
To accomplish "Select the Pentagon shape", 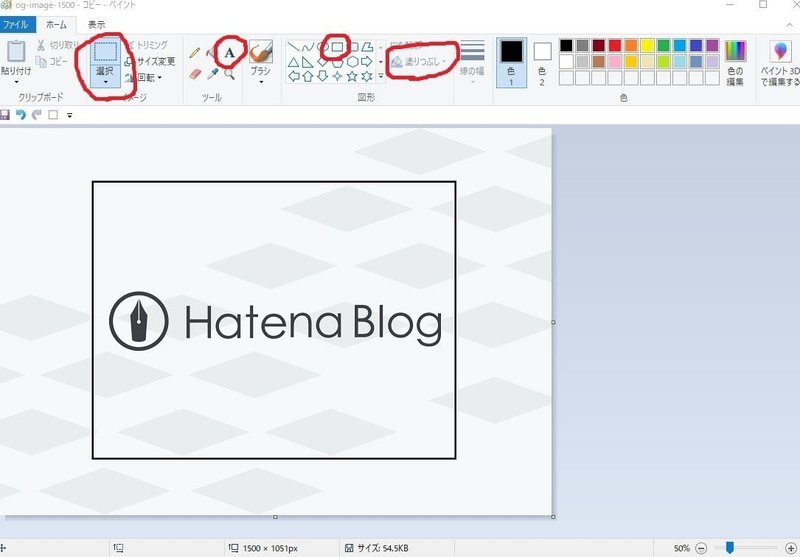I will (x=337, y=62).
